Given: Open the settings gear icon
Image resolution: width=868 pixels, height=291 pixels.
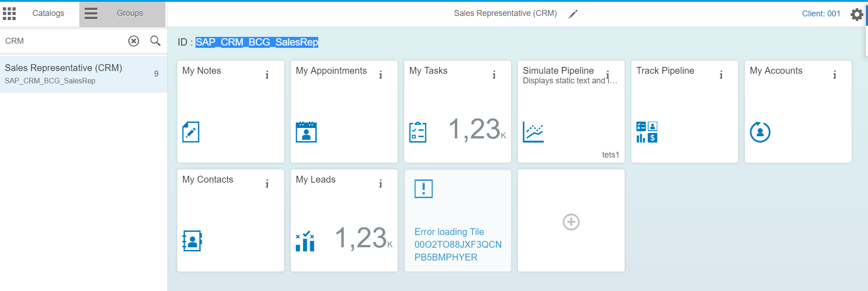Looking at the screenshot, I should [x=857, y=14].
